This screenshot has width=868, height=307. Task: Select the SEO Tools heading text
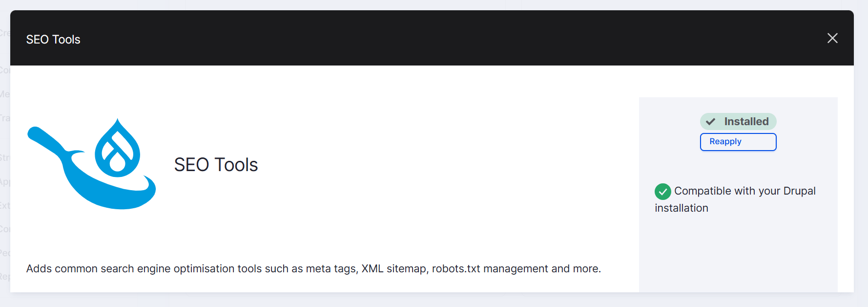[x=216, y=165]
